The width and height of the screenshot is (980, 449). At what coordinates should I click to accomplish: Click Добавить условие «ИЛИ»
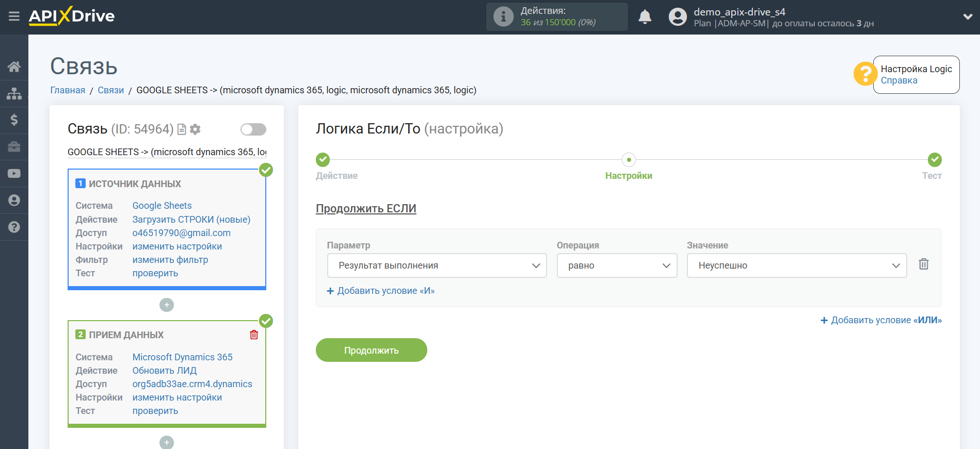click(x=881, y=320)
